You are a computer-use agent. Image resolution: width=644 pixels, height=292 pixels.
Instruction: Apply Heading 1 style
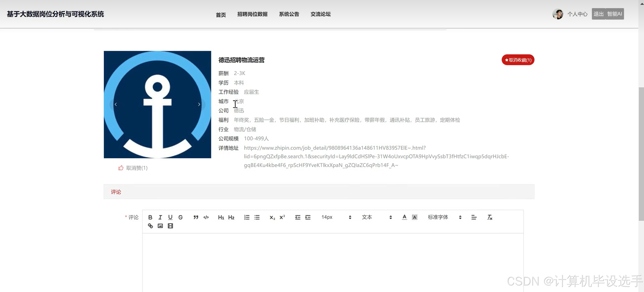[221, 217]
